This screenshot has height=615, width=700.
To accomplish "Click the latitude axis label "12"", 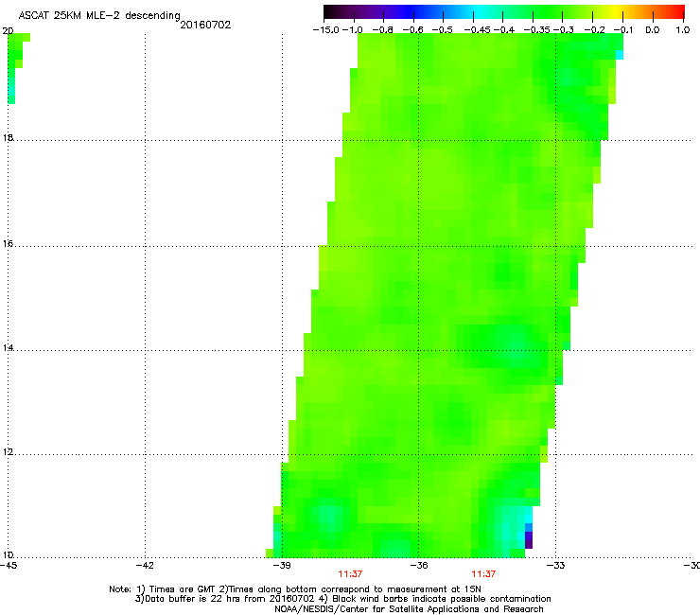I will tap(8, 452).
